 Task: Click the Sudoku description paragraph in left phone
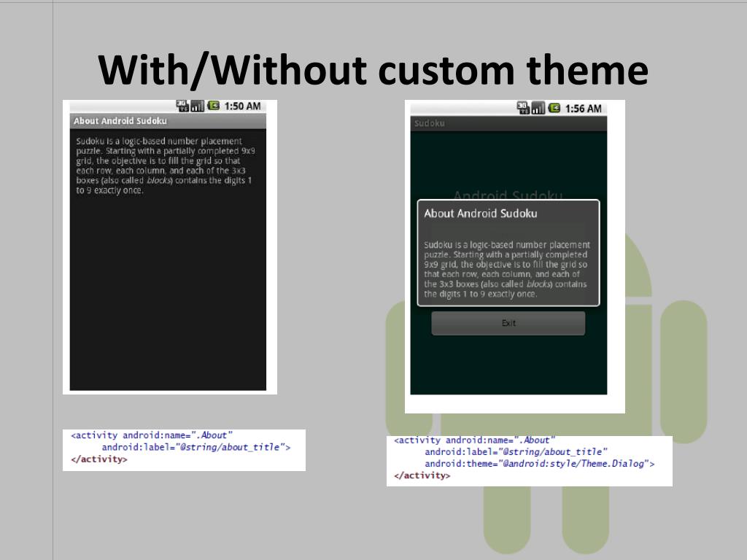[x=166, y=166]
